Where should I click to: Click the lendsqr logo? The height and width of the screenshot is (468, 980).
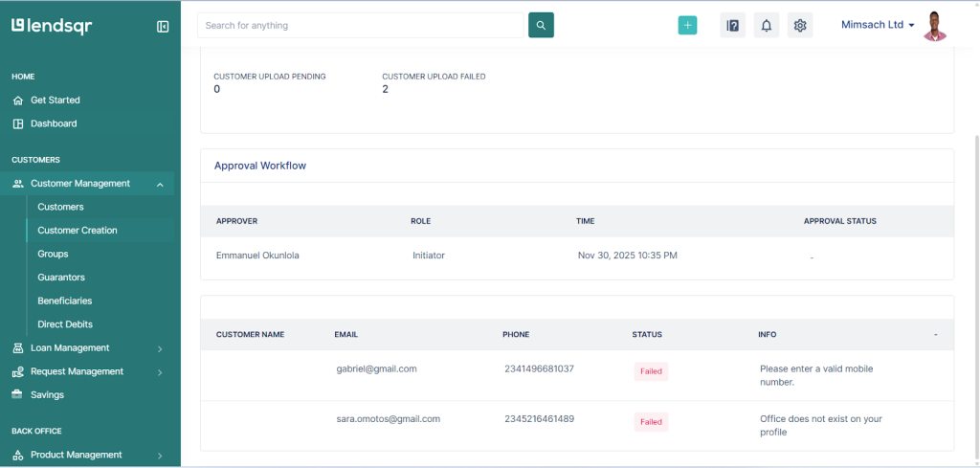pyautogui.click(x=52, y=26)
